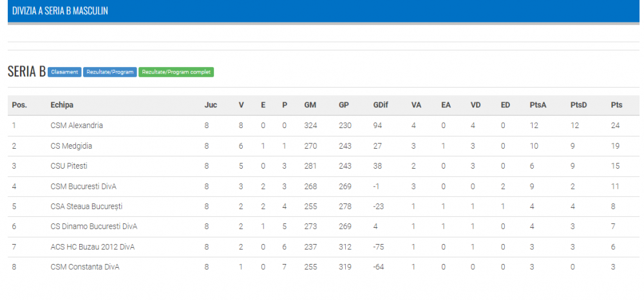Image resolution: width=644 pixels, height=300 pixels.
Task: Click the Clasament button
Action: pos(64,72)
